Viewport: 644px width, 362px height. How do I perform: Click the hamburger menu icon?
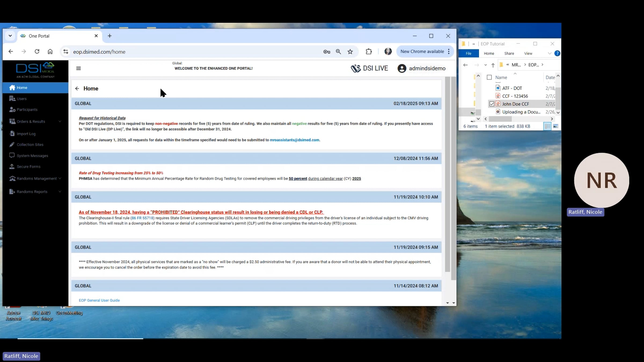[x=78, y=68]
